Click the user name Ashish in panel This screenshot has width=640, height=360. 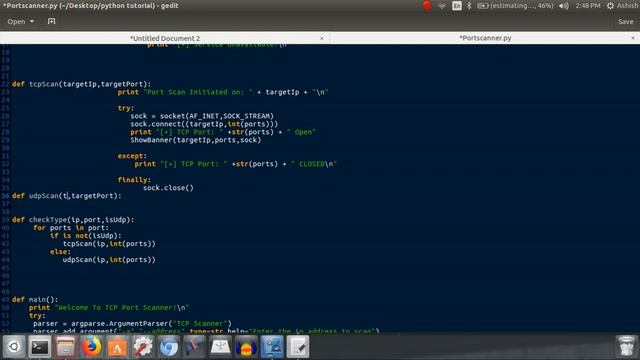pyautogui.click(x=628, y=6)
